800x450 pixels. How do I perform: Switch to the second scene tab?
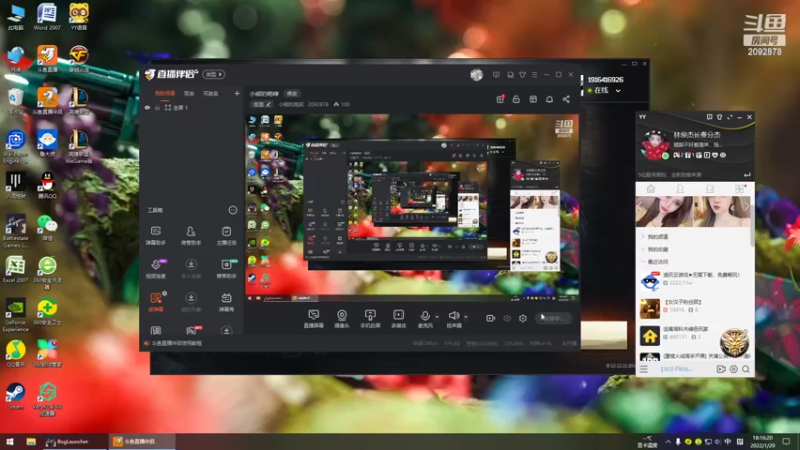189,94
